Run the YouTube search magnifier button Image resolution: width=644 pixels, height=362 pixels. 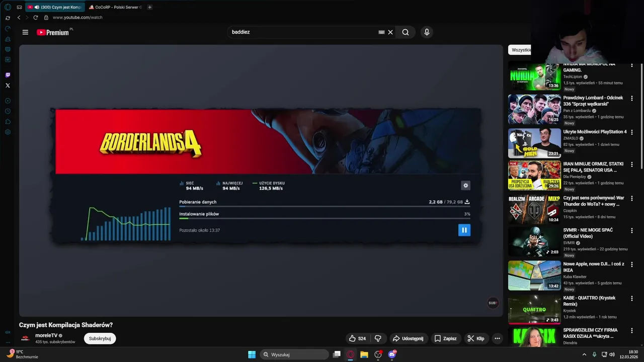pos(406,32)
